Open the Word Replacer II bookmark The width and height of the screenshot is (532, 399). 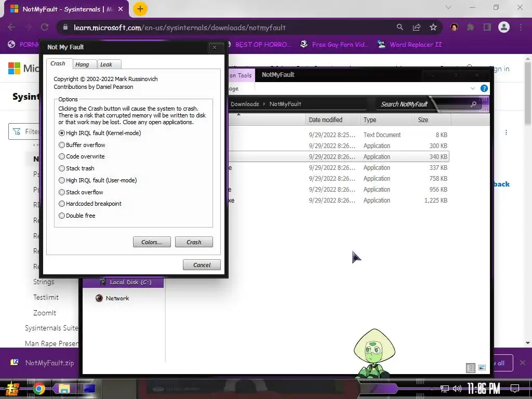click(x=409, y=45)
